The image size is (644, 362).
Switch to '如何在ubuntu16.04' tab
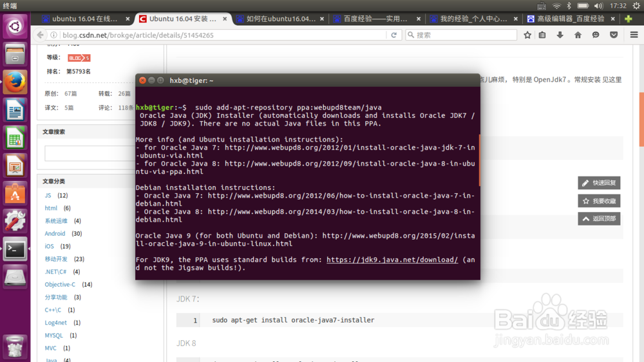[281, 19]
